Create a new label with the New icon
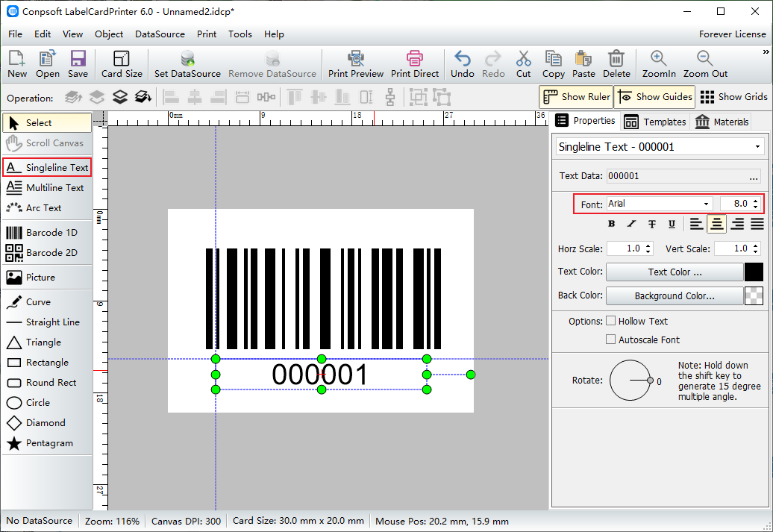This screenshot has height=532, width=773. tap(16, 64)
